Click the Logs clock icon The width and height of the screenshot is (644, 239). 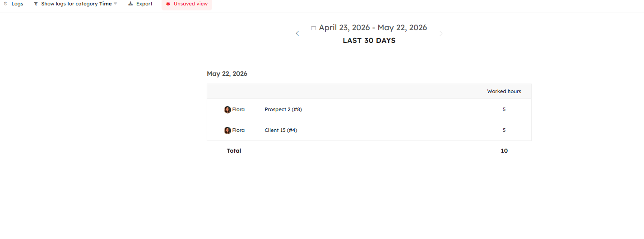click(x=6, y=4)
